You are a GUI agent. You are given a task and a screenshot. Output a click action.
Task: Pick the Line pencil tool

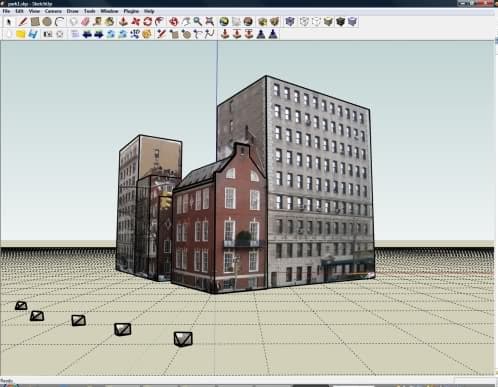point(23,22)
